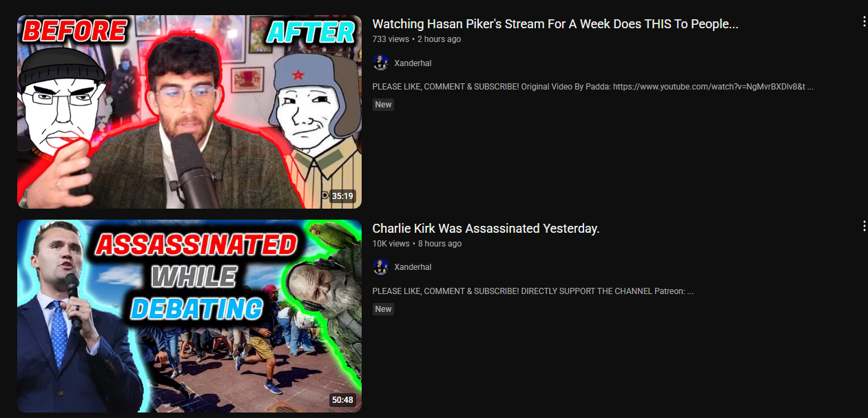The height and width of the screenshot is (418, 868).
Task: Click the 35:19 duration badge
Action: point(342,196)
